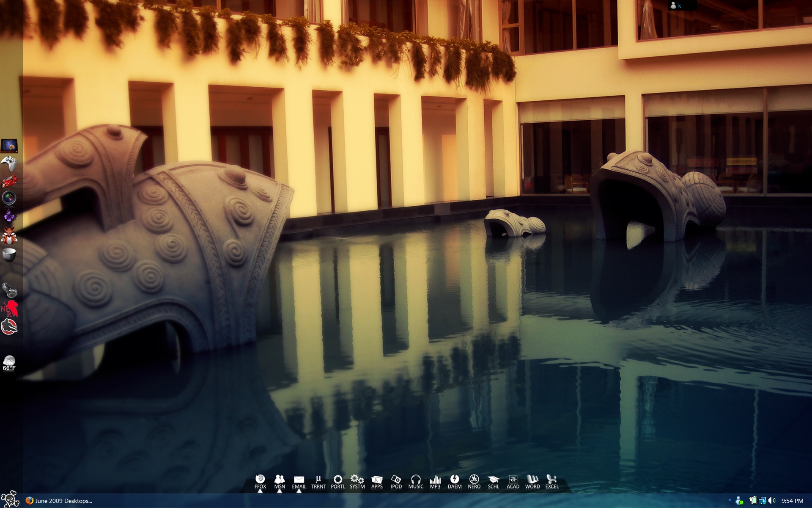The height and width of the screenshot is (508, 812).
Task: Open WORD from the dock
Action: (x=532, y=480)
